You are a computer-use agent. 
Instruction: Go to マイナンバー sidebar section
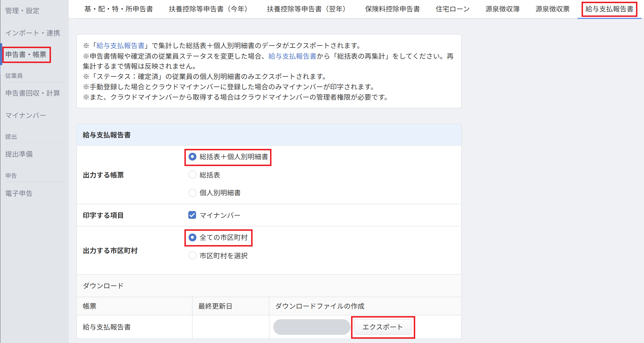coord(25,115)
